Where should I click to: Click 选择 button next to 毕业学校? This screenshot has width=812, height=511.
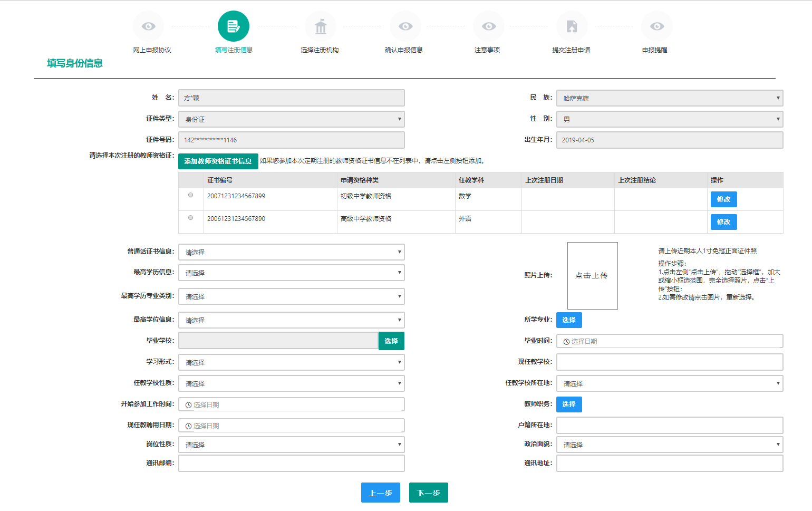[391, 341]
